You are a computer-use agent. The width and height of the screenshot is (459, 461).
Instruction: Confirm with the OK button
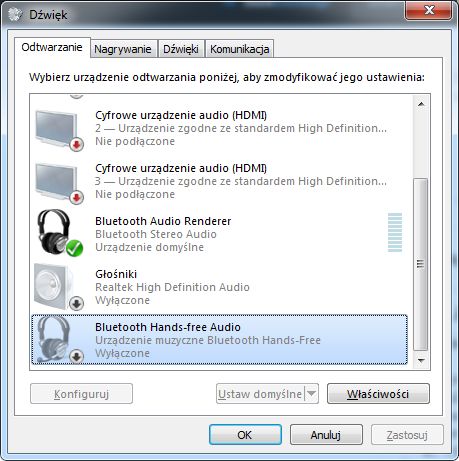[x=245, y=434]
